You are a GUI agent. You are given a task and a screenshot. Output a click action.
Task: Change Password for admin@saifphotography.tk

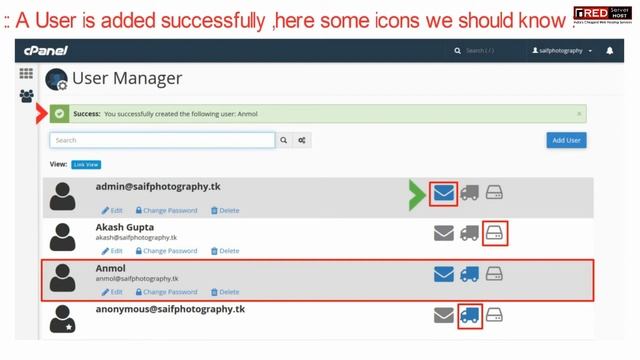point(167,211)
